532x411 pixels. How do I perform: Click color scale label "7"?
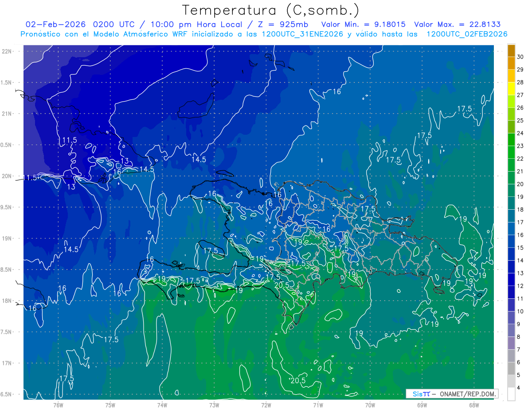[x=518, y=349]
